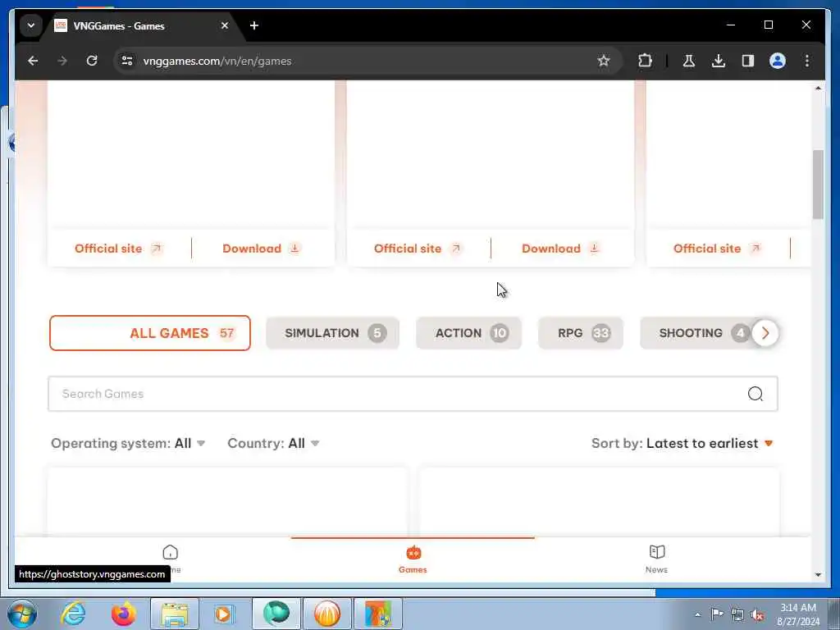The height and width of the screenshot is (630, 840).
Task: Click the address bar URL
Action: click(x=217, y=61)
